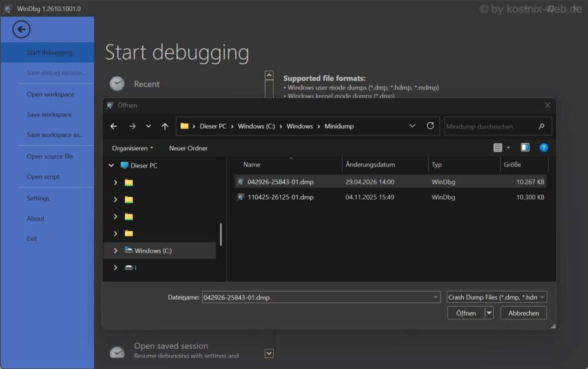Go back in the Öffnen dialog
Viewport: 588px width, 369px height.
tap(114, 126)
